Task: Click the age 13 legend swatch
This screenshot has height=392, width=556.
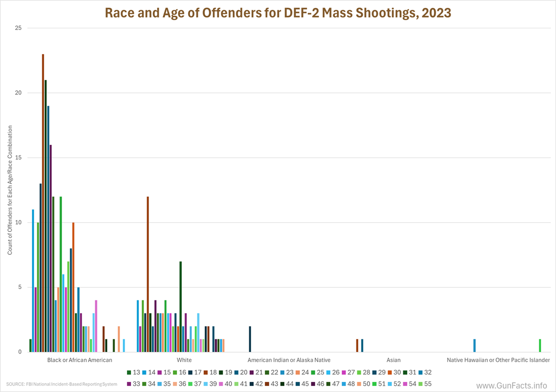Action: (129, 372)
